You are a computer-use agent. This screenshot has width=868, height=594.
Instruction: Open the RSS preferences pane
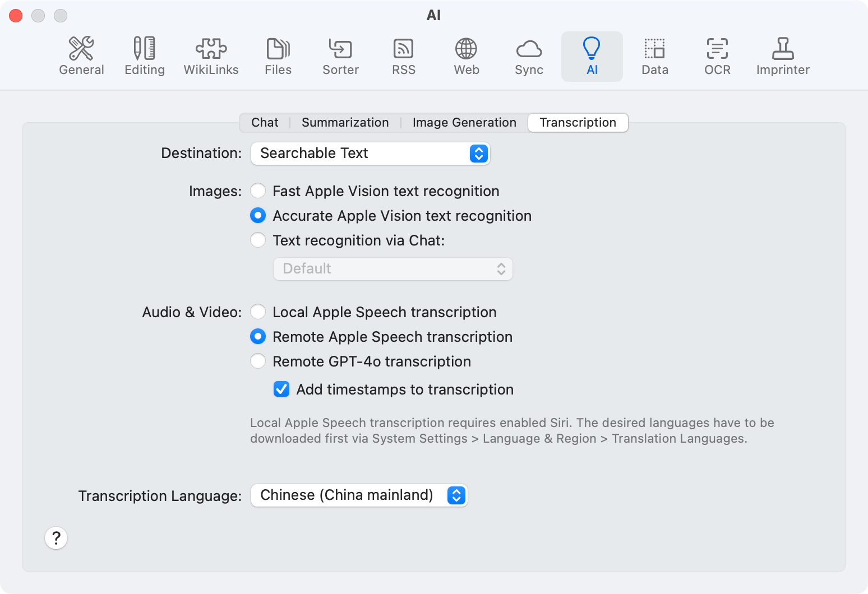404,56
